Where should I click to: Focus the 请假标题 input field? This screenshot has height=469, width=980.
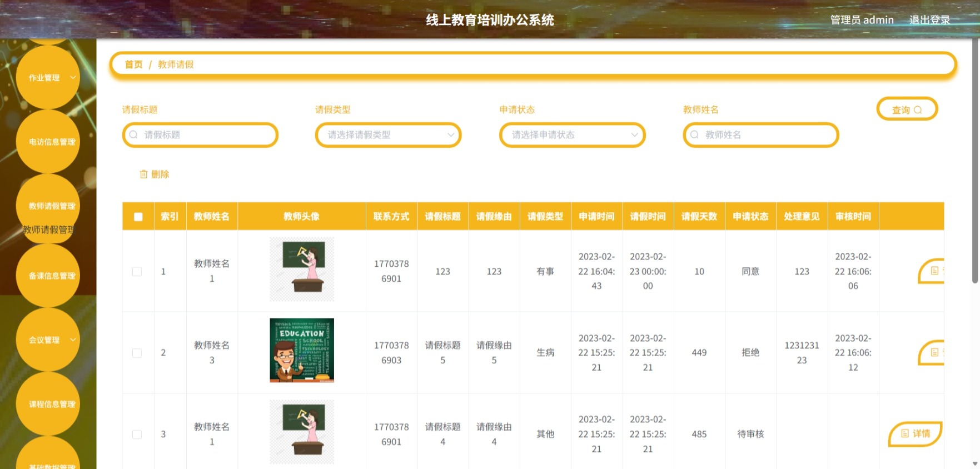click(200, 135)
